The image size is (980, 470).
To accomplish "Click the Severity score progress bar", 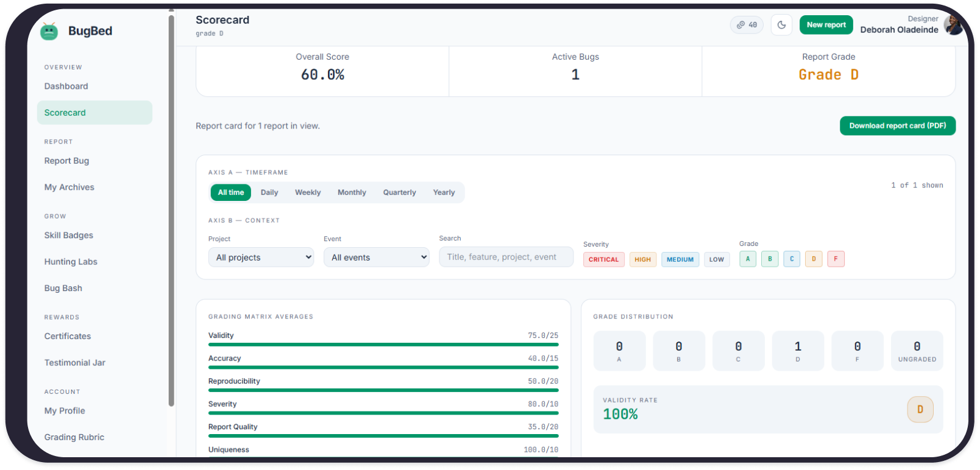I will point(383,413).
